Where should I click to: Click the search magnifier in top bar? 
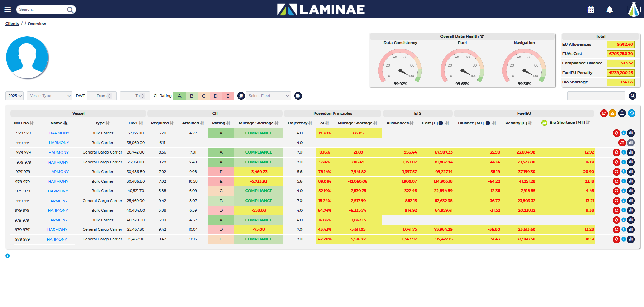coord(70,9)
